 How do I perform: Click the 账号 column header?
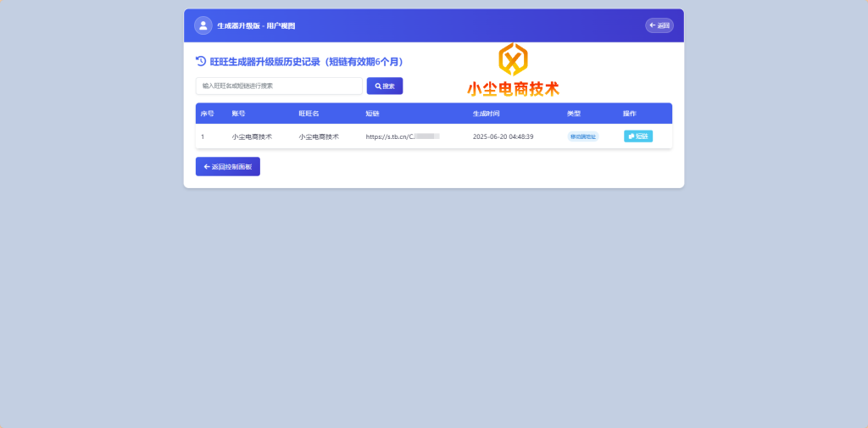click(238, 114)
